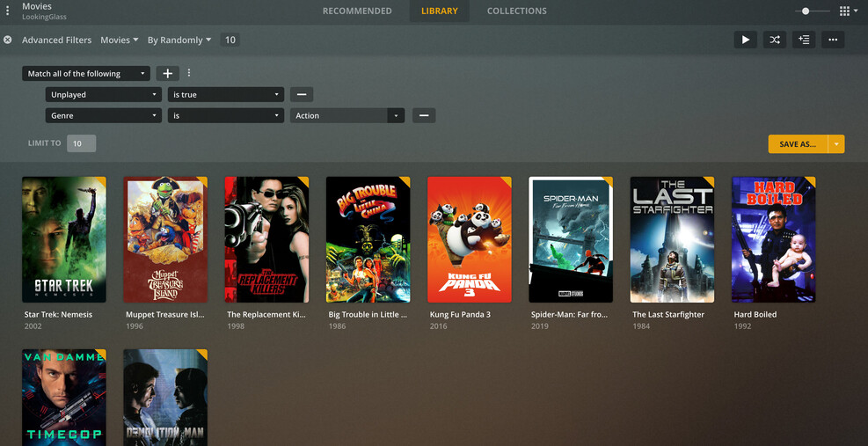Open The Replacement Killers poster
Viewport: 868px width, 446px height.
click(x=266, y=239)
